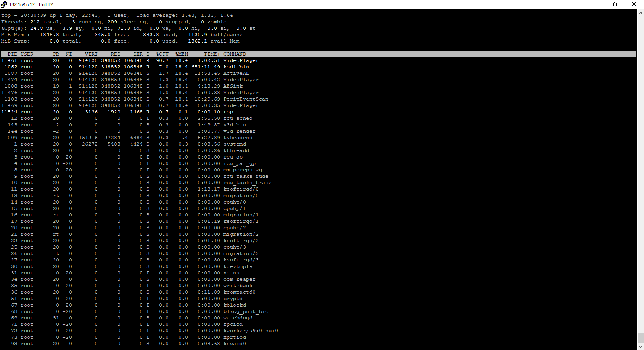Click the %CPU column header

pyautogui.click(x=162, y=54)
